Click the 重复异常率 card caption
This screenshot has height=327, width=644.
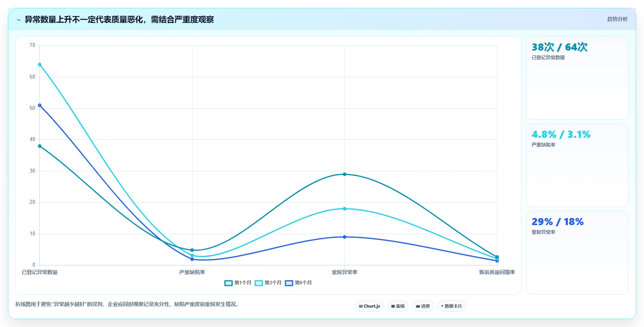click(x=543, y=232)
